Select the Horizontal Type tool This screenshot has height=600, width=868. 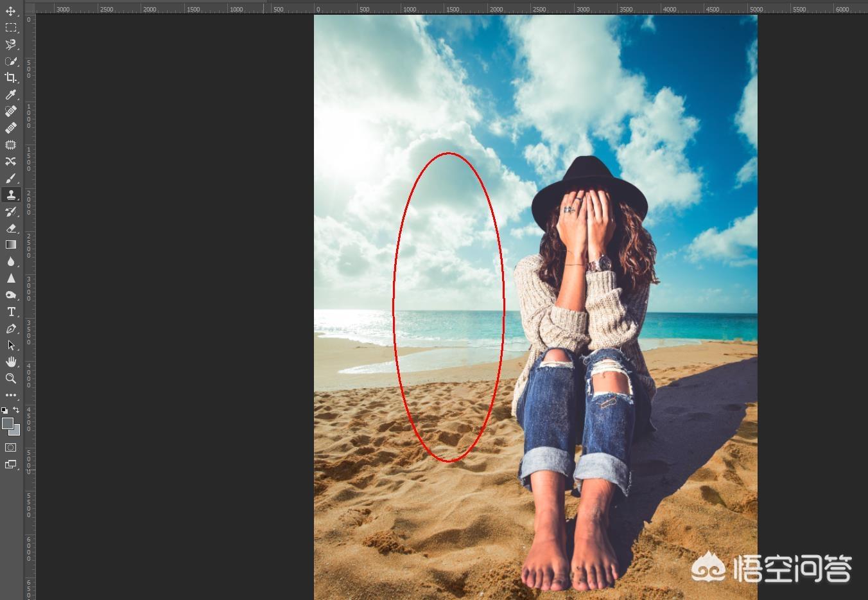pos(11,312)
